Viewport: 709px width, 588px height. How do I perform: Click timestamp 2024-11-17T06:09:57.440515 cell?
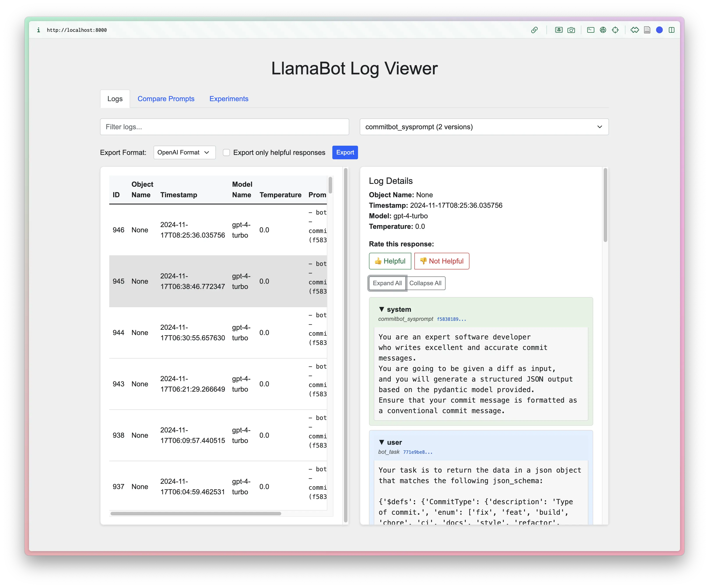192,435
